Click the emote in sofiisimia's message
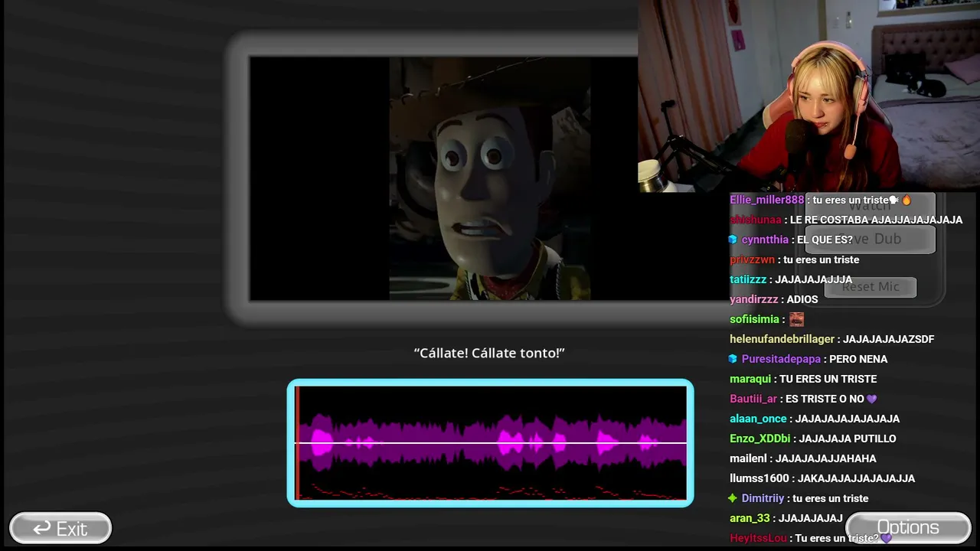This screenshot has width=980, height=551. click(796, 319)
